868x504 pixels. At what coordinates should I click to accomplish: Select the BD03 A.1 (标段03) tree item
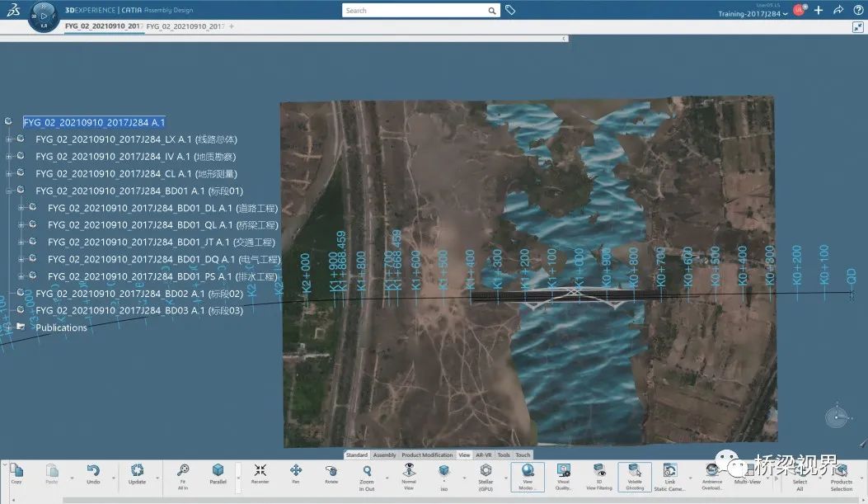[139, 311]
